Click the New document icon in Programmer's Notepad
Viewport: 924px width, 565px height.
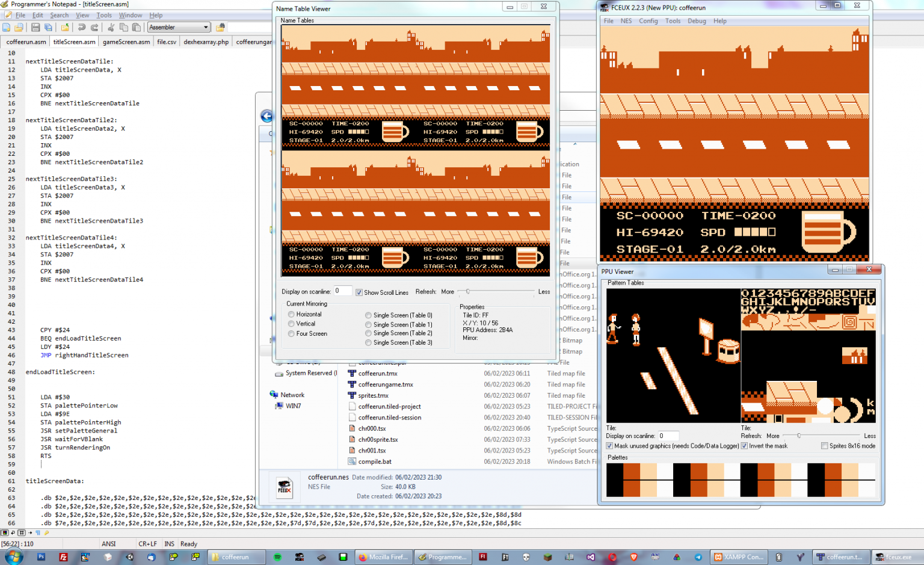coord(7,27)
